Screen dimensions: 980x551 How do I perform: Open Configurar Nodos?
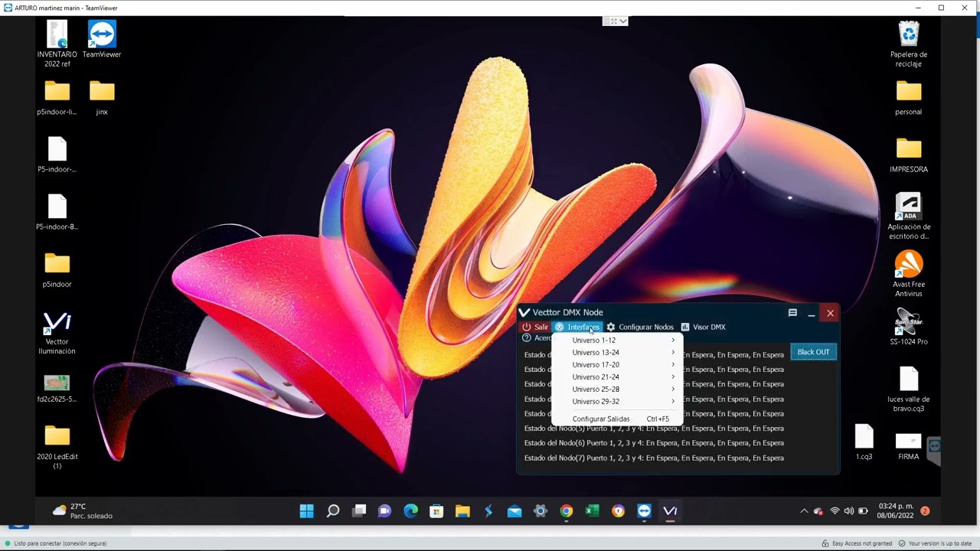tap(640, 327)
